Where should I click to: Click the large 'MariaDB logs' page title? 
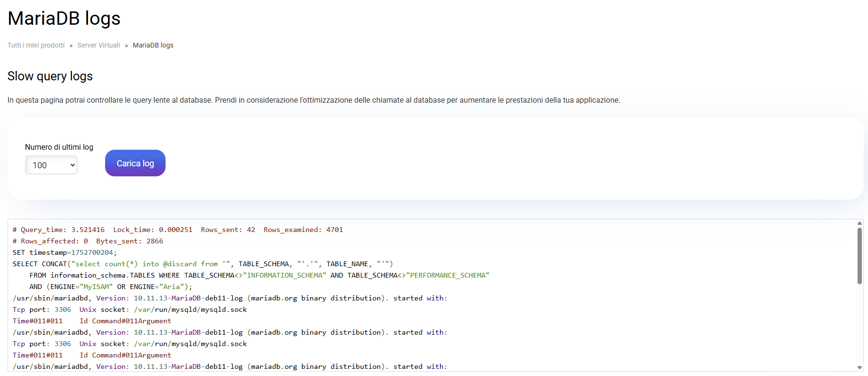[64, 19]
